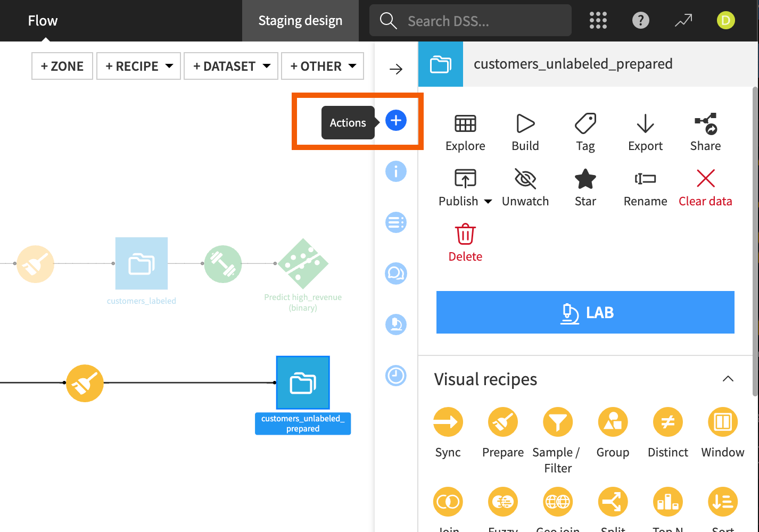
Task: Open the LAB button
Action: pos(585,312)
